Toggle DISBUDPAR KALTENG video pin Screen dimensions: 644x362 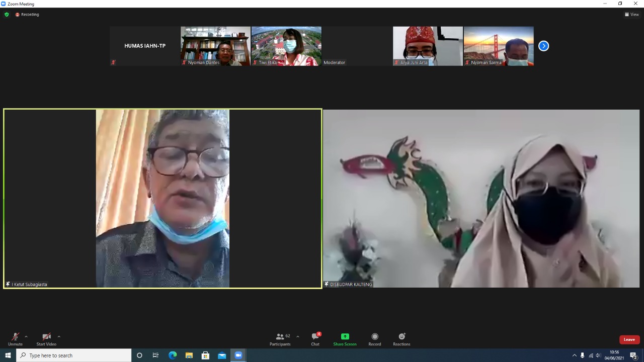326,284
